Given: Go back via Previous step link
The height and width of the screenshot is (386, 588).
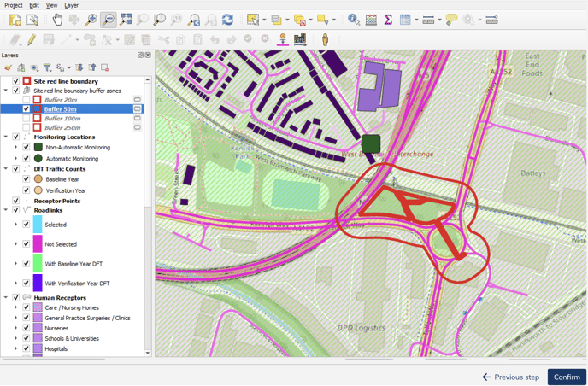Looking at the screenshot, I should [510, 377].
